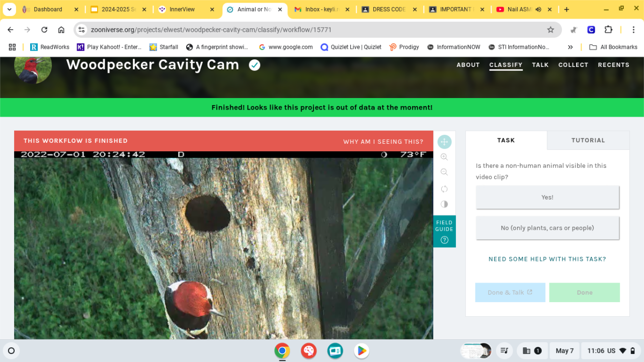Rotate the woodpecker image
The width and height of the screenshot is (644, 362).
444,189
